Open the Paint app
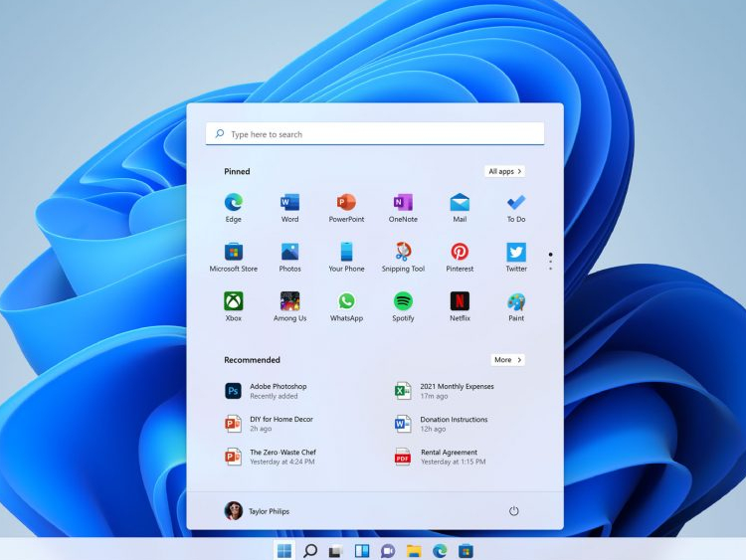This screenshot has height=560, width=746. point(516,307)
